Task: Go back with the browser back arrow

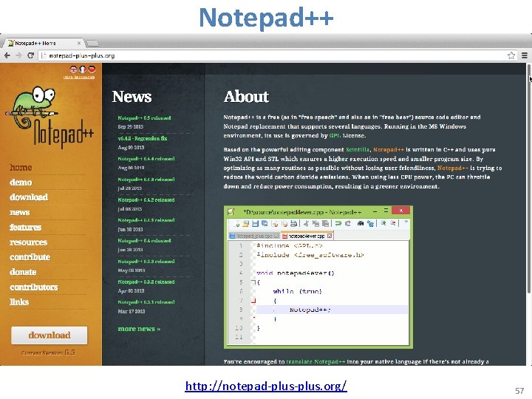Action: pos(7,55)
